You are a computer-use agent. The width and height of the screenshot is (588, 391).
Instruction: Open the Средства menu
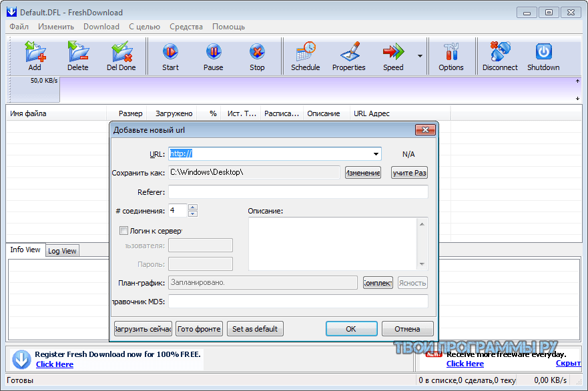click(x=186, y=27)
